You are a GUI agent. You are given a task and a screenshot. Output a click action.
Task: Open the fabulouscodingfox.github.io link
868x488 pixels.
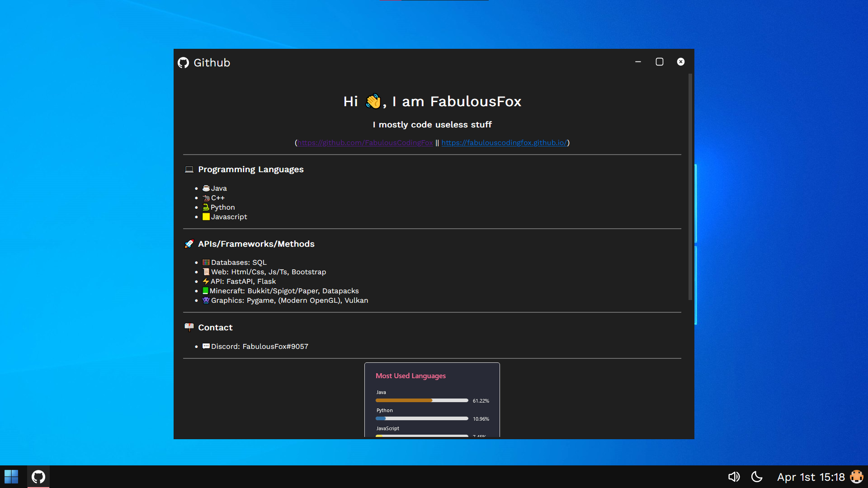(504, 143)
